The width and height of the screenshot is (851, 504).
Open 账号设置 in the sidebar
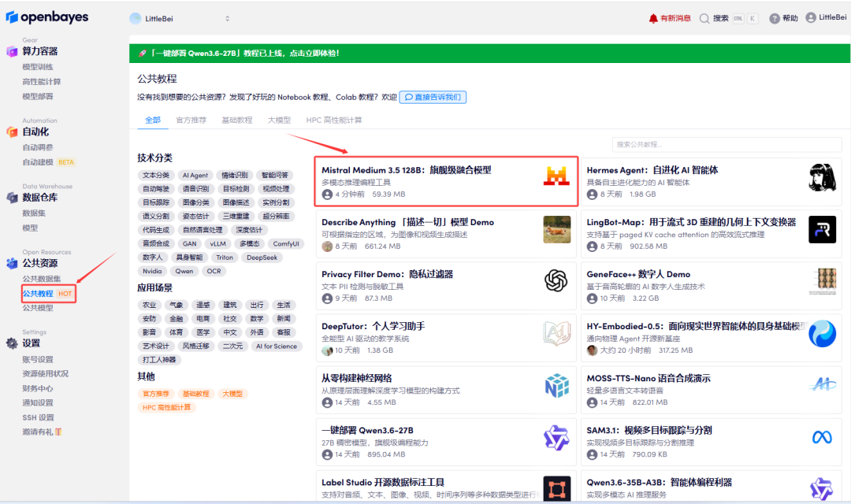38,359
